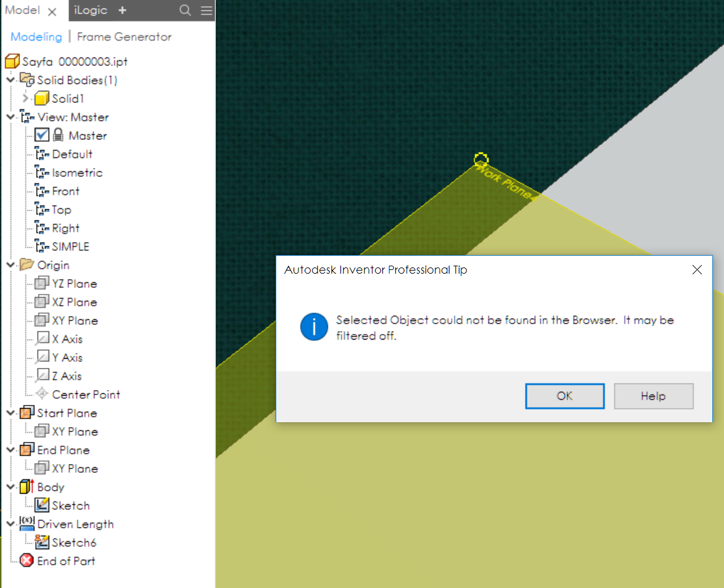724x588 pixels.
Task: Select the End of Part marker icon
Action: tap(28, 561)
